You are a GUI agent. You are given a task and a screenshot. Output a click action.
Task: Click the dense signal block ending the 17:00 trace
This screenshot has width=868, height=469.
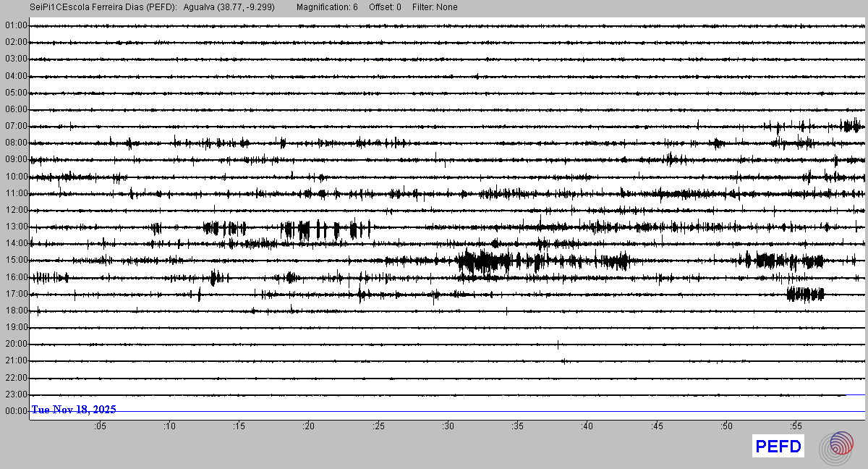tap(805, 294)
